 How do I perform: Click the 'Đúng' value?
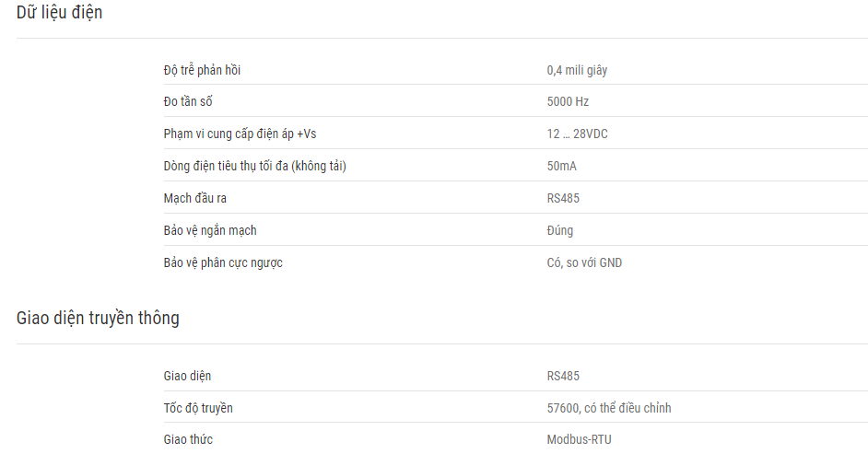pyautogui.click(x=559, y=230)
